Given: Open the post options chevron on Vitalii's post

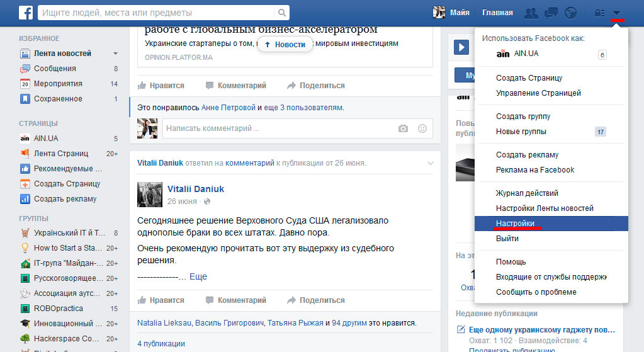Looking at the screenshot, I should point(430,163).
